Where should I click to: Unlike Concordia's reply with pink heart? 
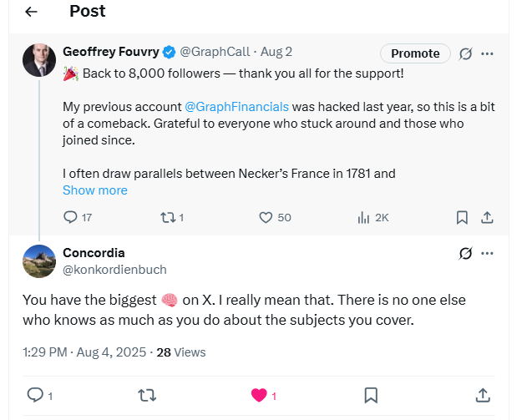point(259,395)
